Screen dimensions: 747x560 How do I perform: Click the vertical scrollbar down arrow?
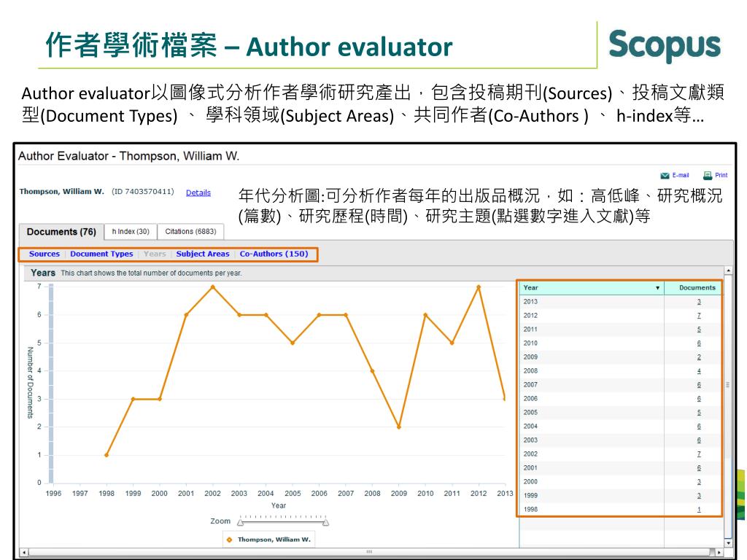pos(728,542)
